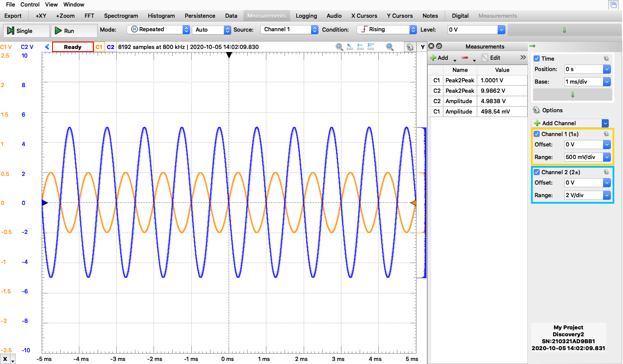Show more Measurements toolbar items

coord(523,58)
